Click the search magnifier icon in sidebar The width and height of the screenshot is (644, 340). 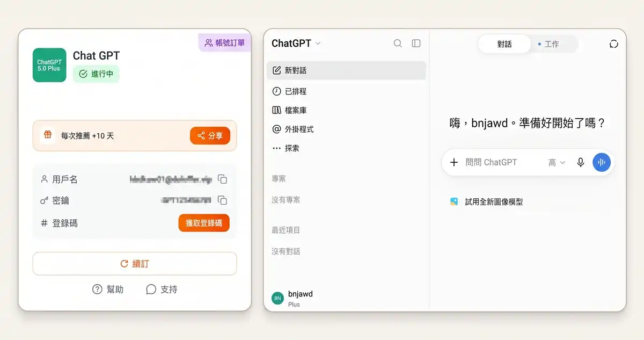398,44
